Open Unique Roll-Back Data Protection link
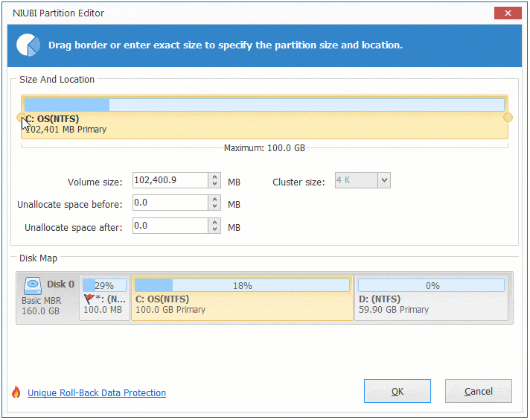 (97, 392)
